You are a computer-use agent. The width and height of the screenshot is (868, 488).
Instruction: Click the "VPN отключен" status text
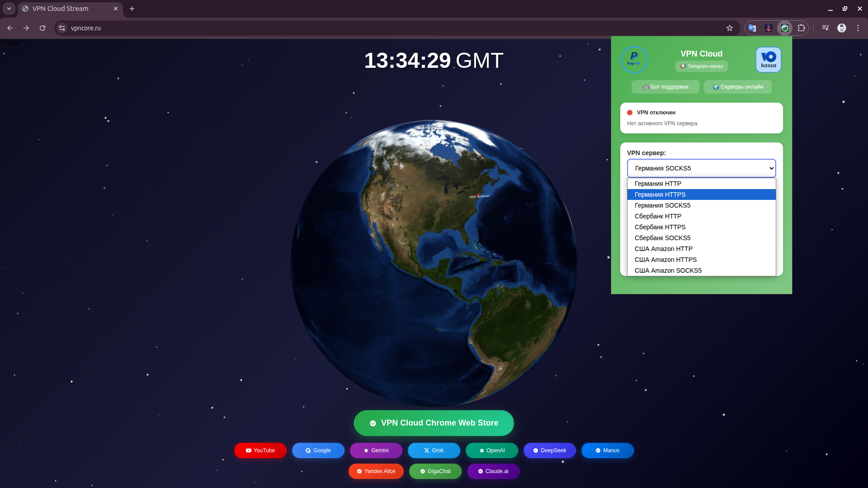(x=656, y=113)
